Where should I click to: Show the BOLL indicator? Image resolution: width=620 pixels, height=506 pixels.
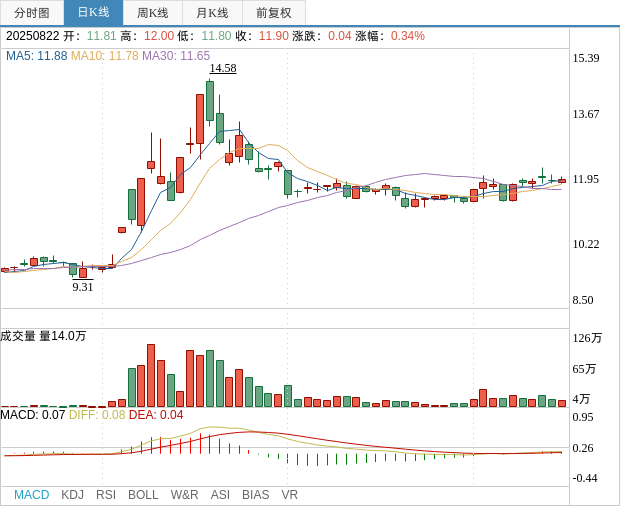(143, 495)
